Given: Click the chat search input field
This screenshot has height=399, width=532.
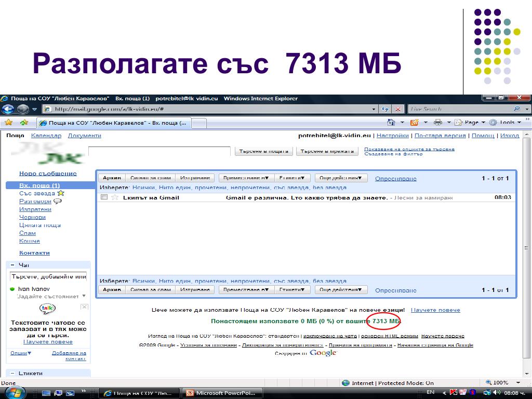Looking at the screenshot, I should point(48,276).
